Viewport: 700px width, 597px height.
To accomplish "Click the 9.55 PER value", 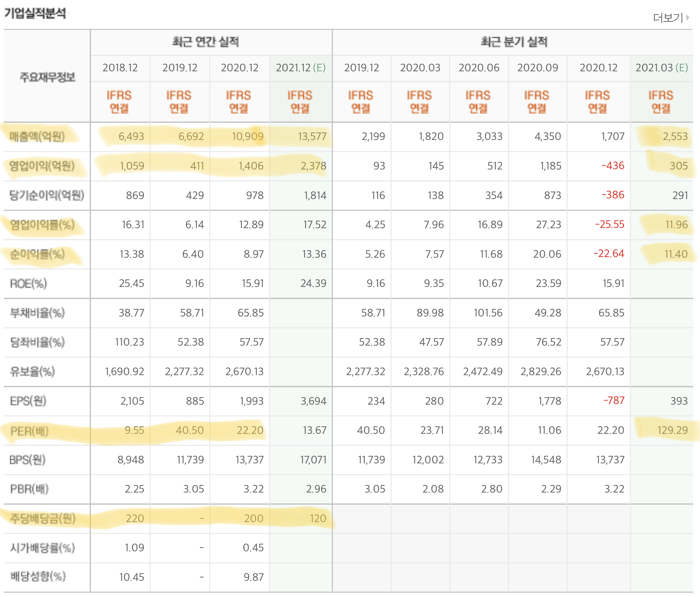I will coord(135,430).
